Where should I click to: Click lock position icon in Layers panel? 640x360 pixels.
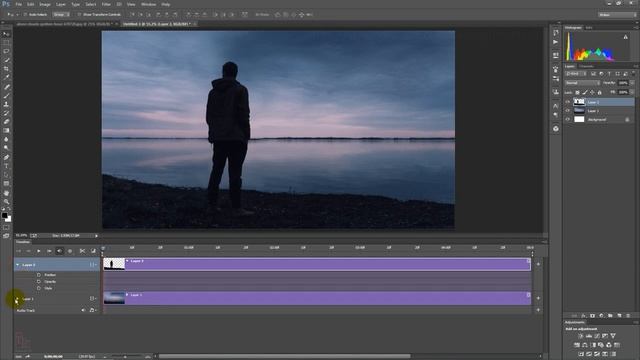[x=592, y=93]
